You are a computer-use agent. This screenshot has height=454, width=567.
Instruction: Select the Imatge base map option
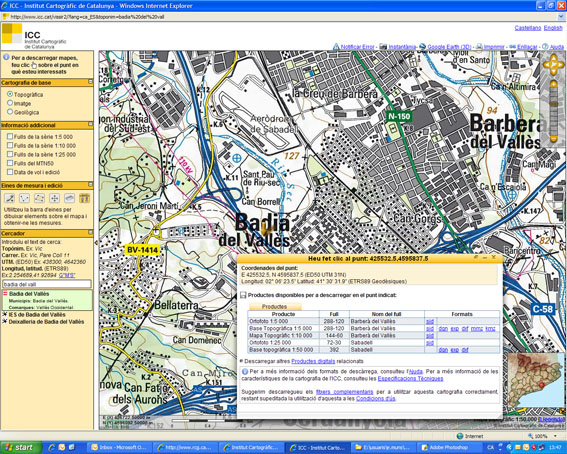[x=10, y=103]
